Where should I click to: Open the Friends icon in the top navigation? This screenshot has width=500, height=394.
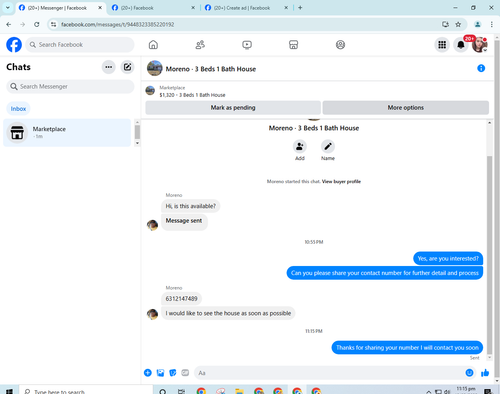[200, 45]
